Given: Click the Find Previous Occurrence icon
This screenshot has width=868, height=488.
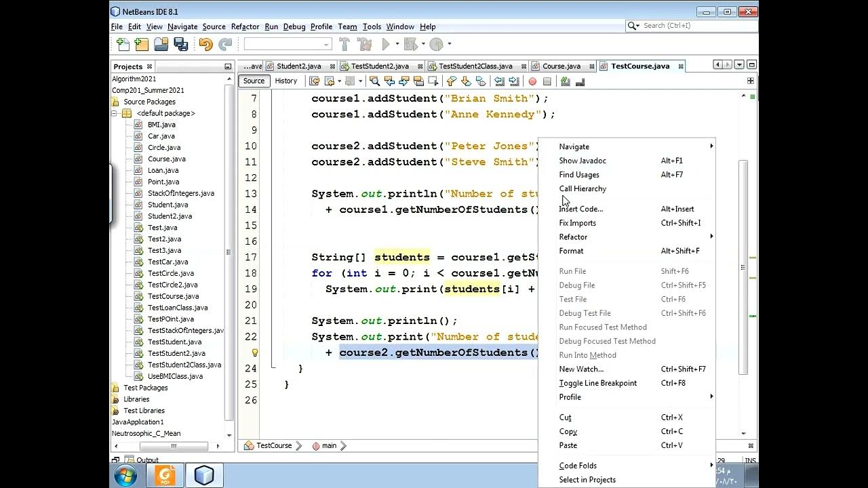Looking at the screenshot, I should [389, 81].
